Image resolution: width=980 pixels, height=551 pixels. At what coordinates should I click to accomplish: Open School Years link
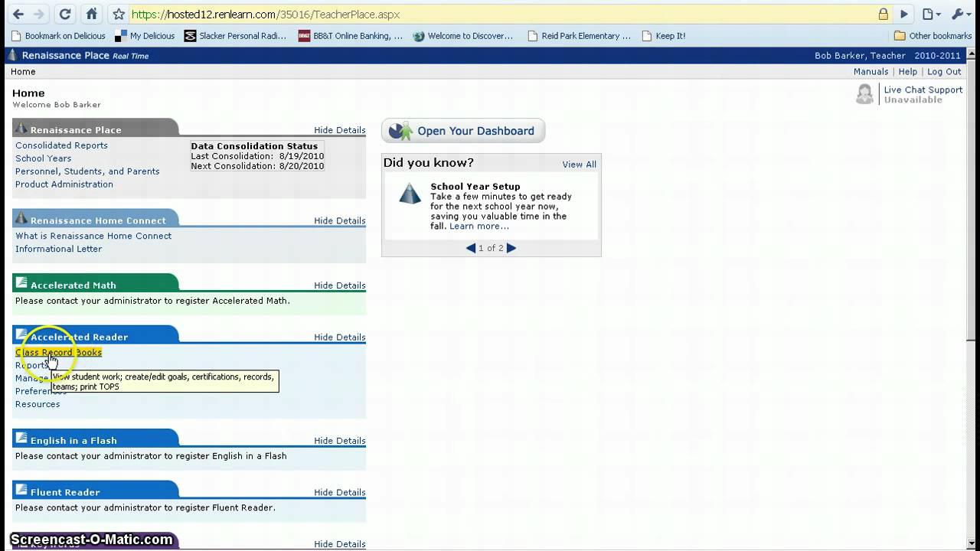pos(43,158)
